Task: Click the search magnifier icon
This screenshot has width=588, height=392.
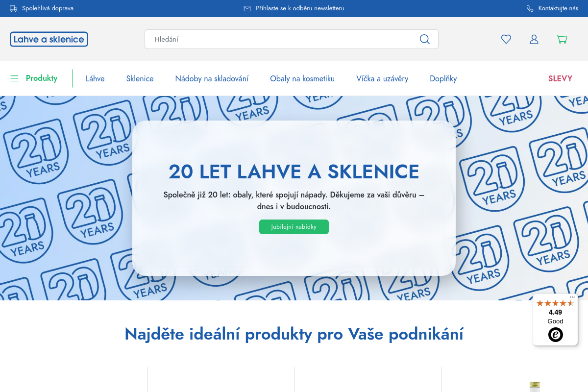Action: pos(424,39)
